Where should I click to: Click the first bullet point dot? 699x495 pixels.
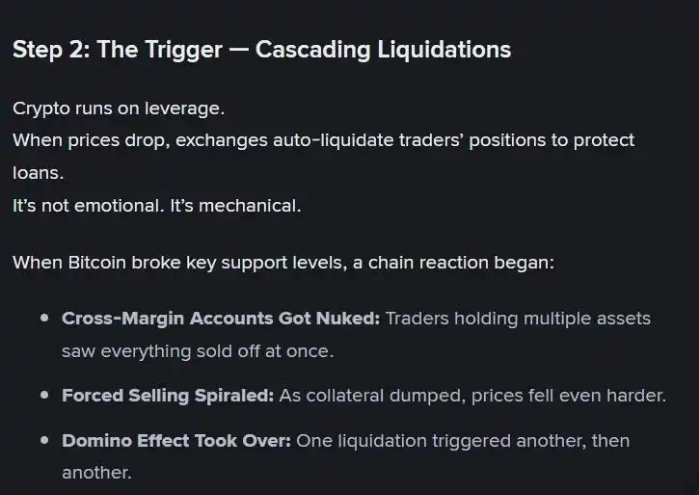pyautogui.click(x=43, y=319)
